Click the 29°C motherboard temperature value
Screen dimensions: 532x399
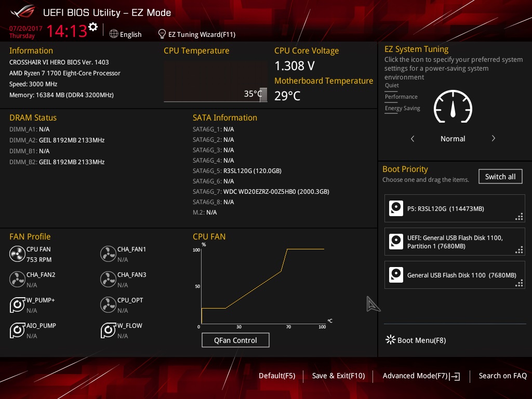click(x=287, y=96)
